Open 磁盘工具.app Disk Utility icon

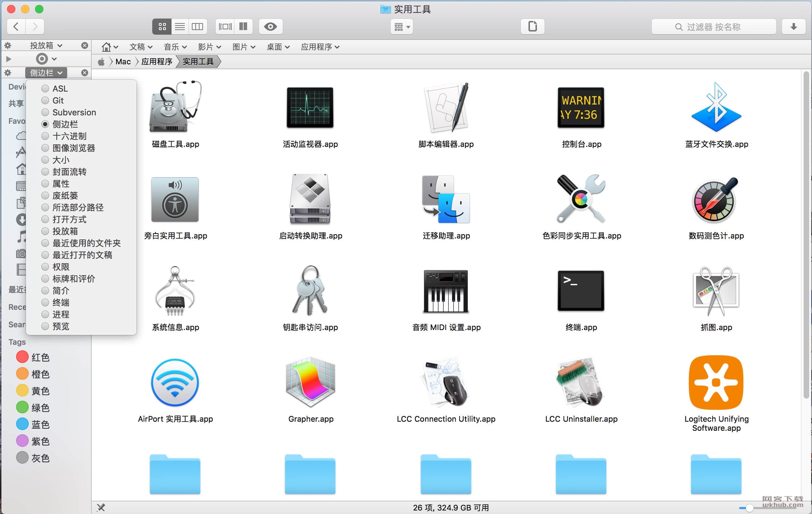pos(175,107)
